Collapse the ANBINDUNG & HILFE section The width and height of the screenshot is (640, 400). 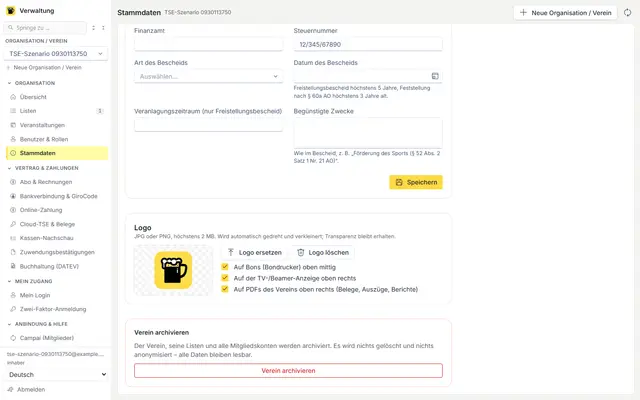point(38,324)
